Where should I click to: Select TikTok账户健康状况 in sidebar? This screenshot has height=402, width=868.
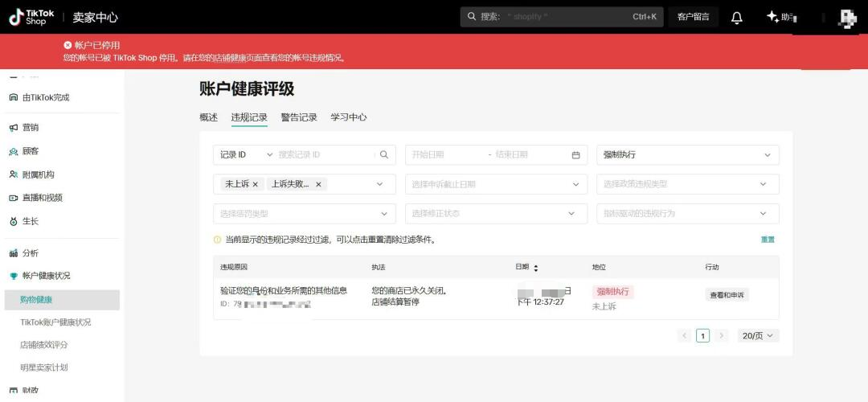[x=55, y=322]
